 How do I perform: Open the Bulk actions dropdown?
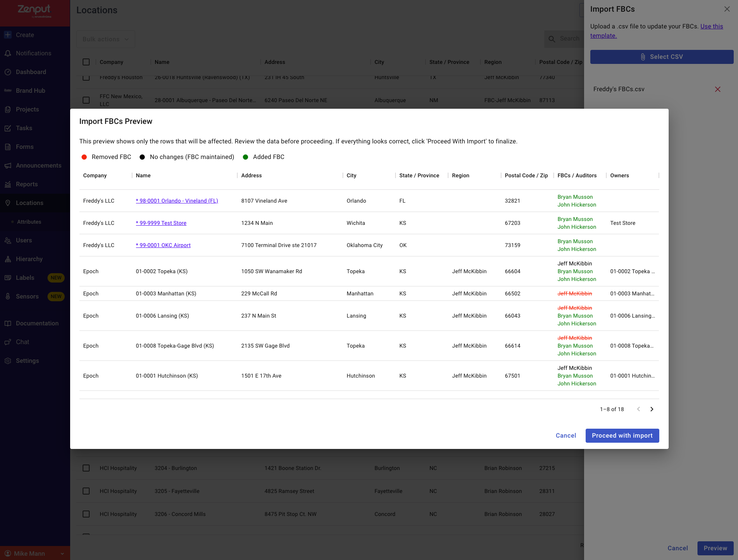click(106, 39)
